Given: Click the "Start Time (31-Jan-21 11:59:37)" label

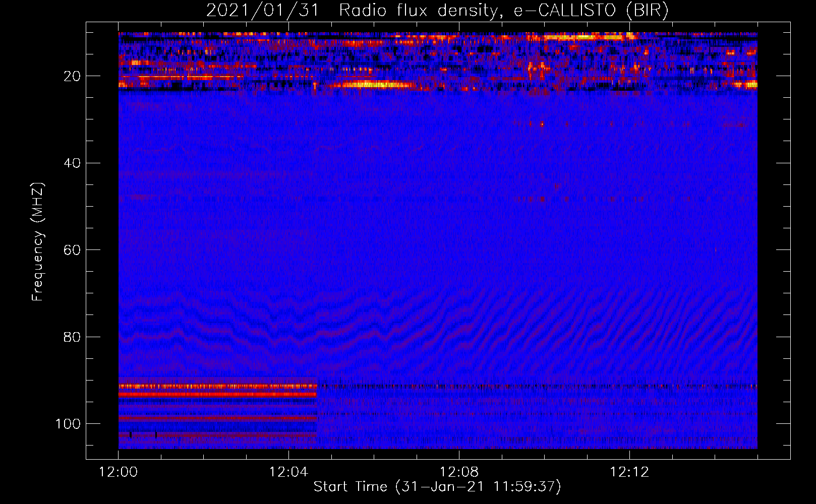Looking at the screenshot, I should point(437,487).
